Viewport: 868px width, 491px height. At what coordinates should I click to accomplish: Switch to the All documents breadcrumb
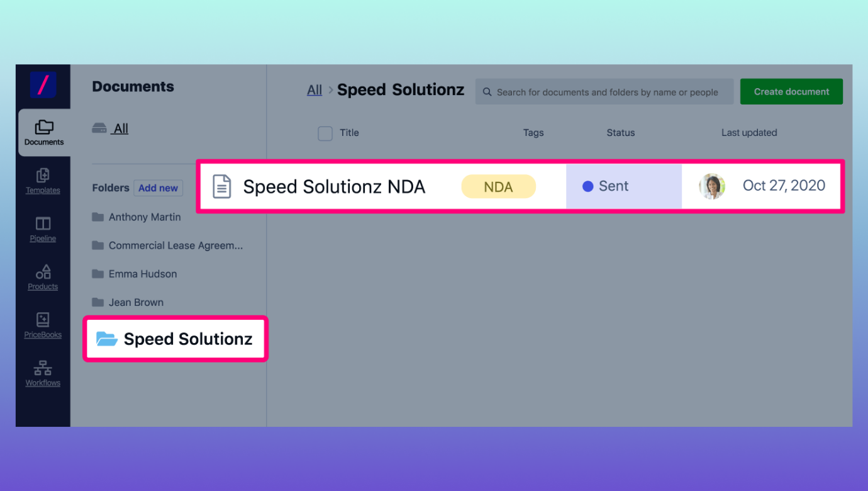pyautogui.click(x=314, y=89)
